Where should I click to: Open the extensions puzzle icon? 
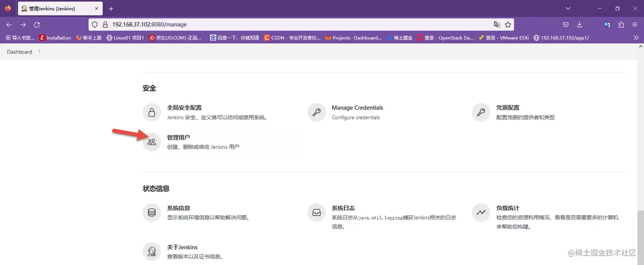621,25
